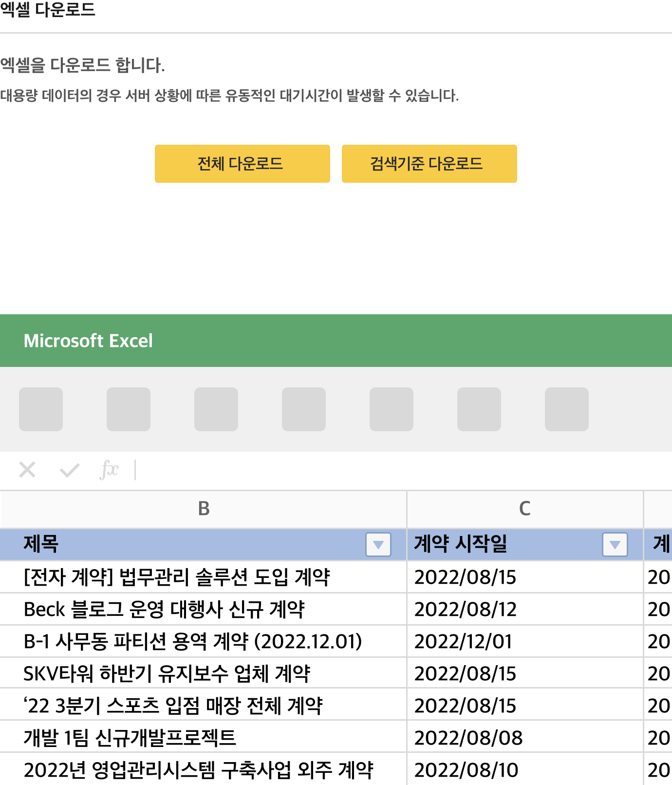The width and height of the screenshot is (672, 785).
Task: Select date cell 2022/12/01
Action: (x=525, y=641)
